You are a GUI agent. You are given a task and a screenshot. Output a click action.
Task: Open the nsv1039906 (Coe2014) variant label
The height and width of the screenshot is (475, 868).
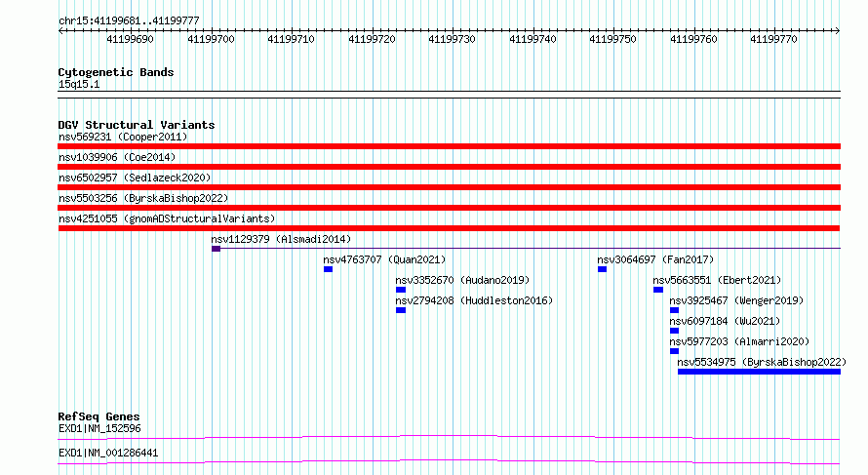point(117,157)
